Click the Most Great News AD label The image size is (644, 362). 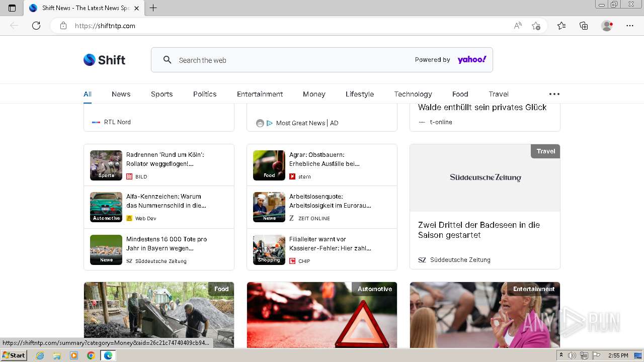click(307, 123)
